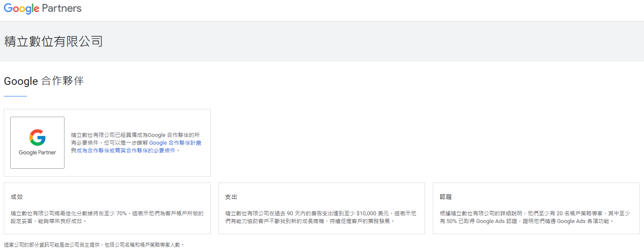Screen dimensions: 644x251
Task: Click the company name "精立數位有限公司" title
Action: (53, 42)
